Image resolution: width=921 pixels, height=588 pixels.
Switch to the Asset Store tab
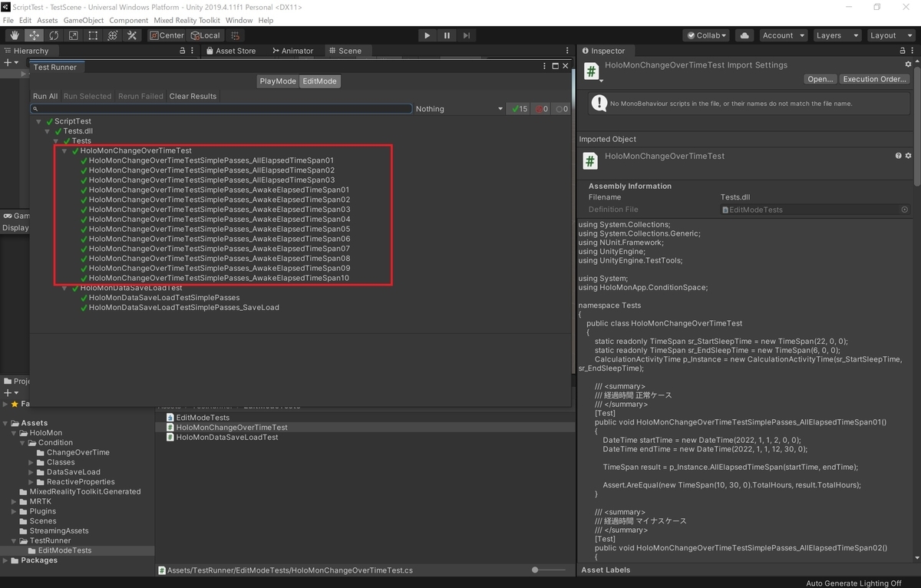point(231,51)
